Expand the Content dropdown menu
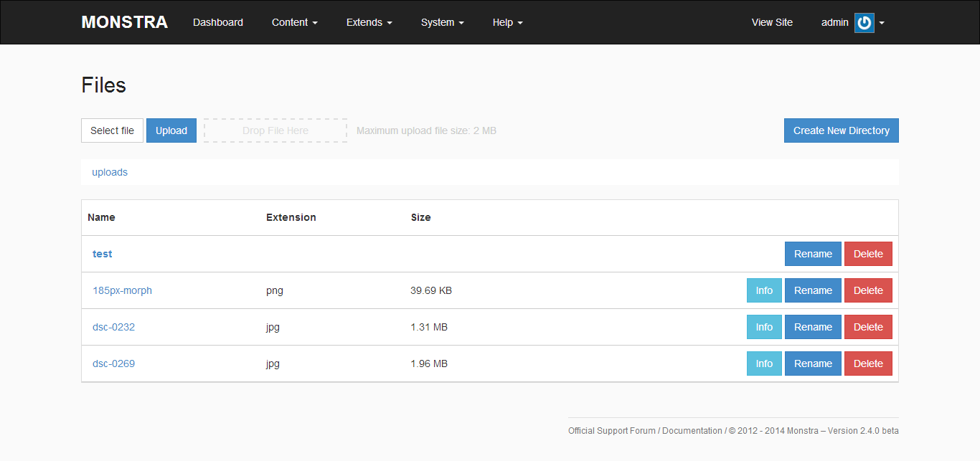The width and height of the screenshot is (980, 461). 294,22
